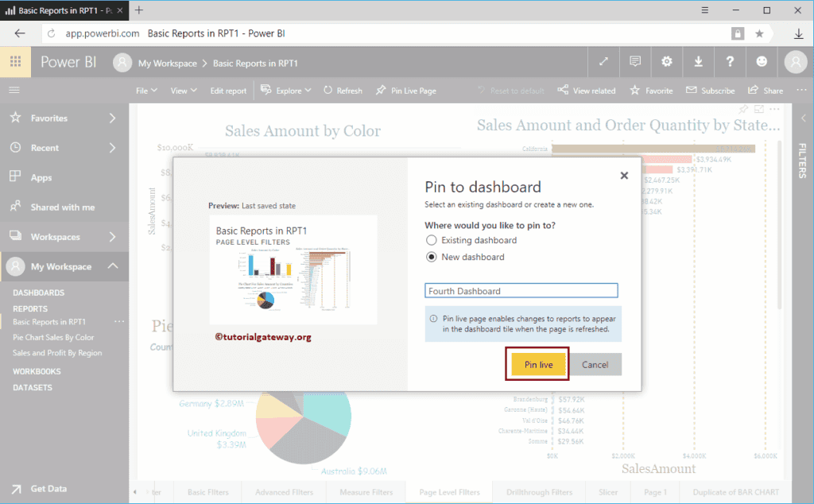
Task: Select the Existing dashboard radio button
Action: [x=430, y=240]
